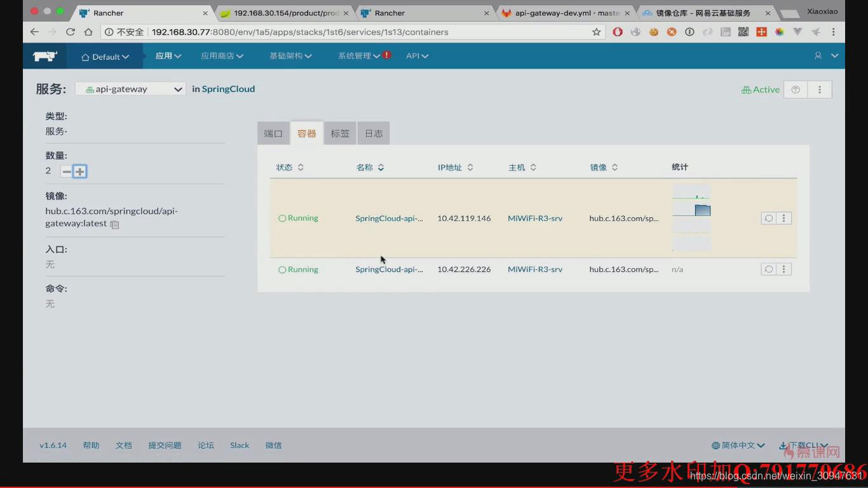
Task: Open the 微信 footer link
Action: [x=274, y=445]
